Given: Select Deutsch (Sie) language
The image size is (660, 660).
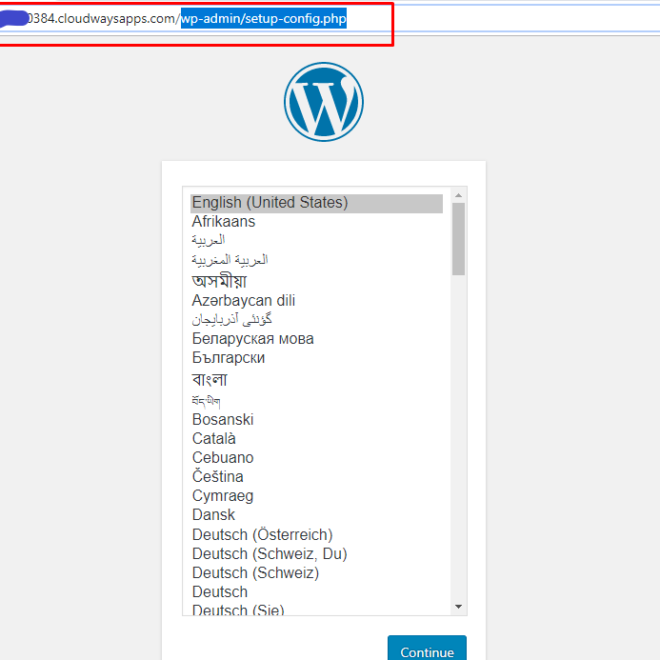Looking at the screenshot, I should [x=317, y=609].
